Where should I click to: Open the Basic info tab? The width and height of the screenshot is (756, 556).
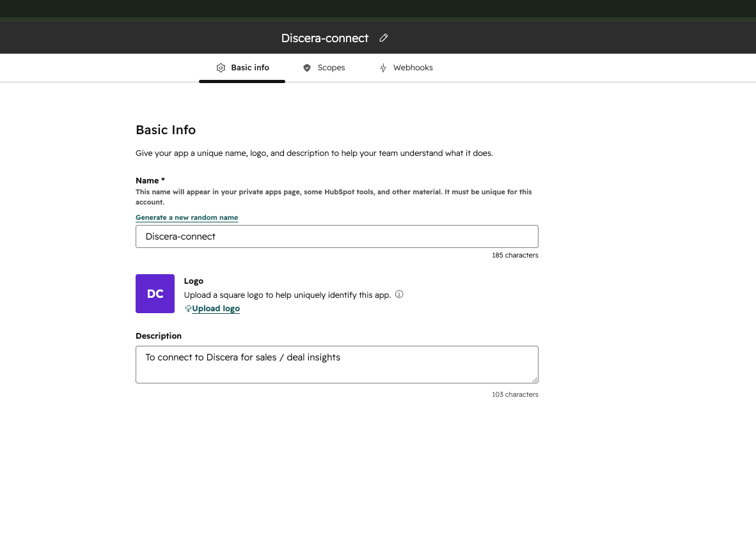point(242,68)
